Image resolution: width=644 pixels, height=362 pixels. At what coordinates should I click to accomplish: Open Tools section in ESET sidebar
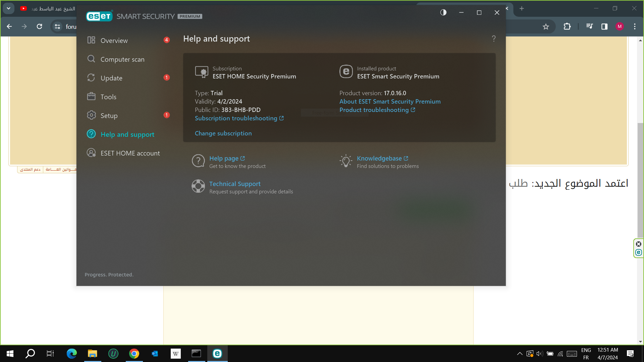(x=108, y=97)
